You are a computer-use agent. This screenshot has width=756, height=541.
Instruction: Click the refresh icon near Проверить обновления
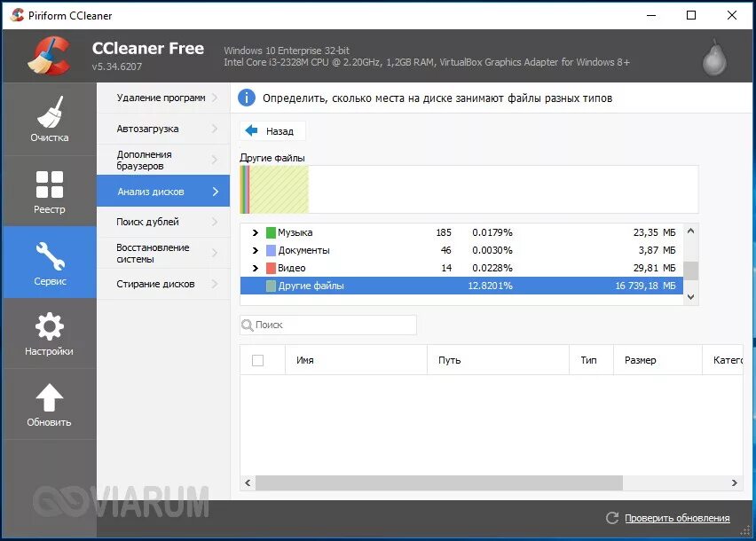(612, 518)
